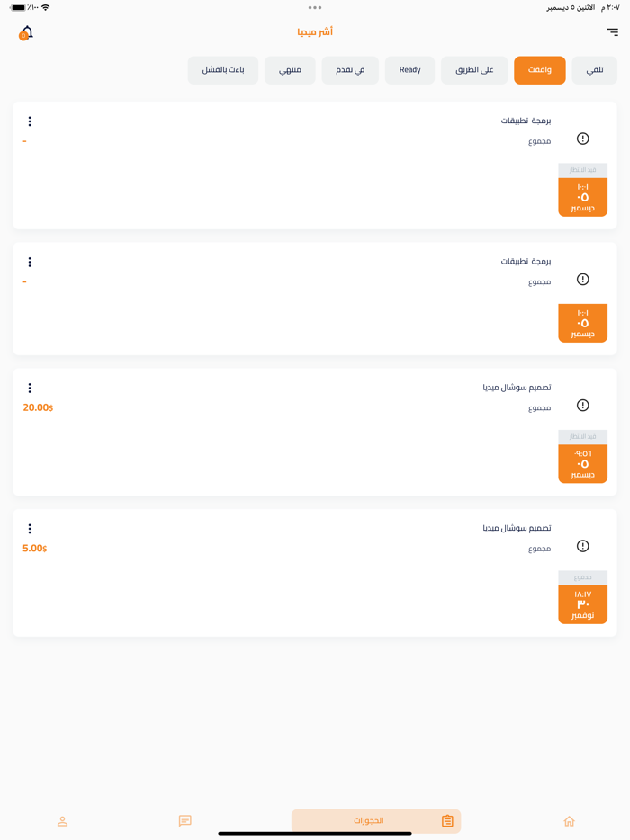Image resolution: width=630 pixels, height=840 pixels.
Task: Show bookings في تقدم
Action: click(350, 70)
